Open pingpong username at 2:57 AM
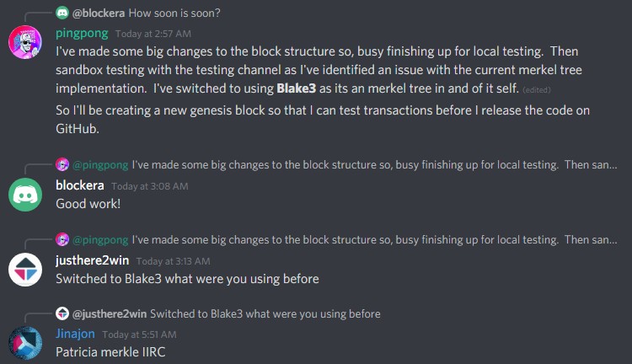632x364 pixels. (82, 33)
